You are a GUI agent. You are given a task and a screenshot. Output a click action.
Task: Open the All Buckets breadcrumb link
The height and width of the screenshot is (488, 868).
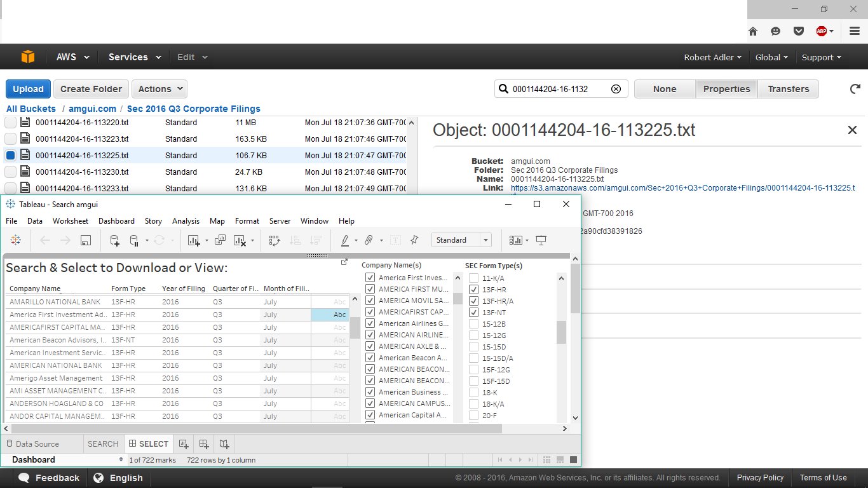[x=31, y=109]
